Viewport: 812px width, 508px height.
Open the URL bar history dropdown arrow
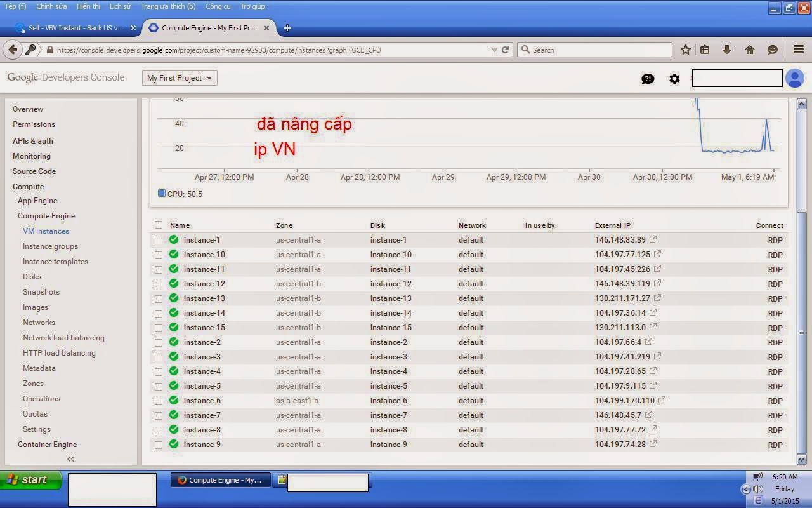click(494, 50)
